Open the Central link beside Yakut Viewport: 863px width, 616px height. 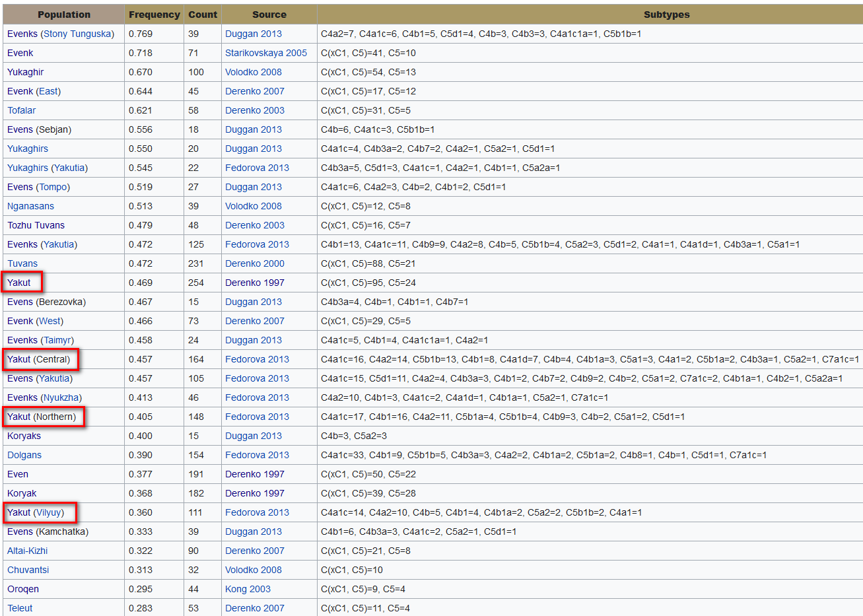(52, 359)
